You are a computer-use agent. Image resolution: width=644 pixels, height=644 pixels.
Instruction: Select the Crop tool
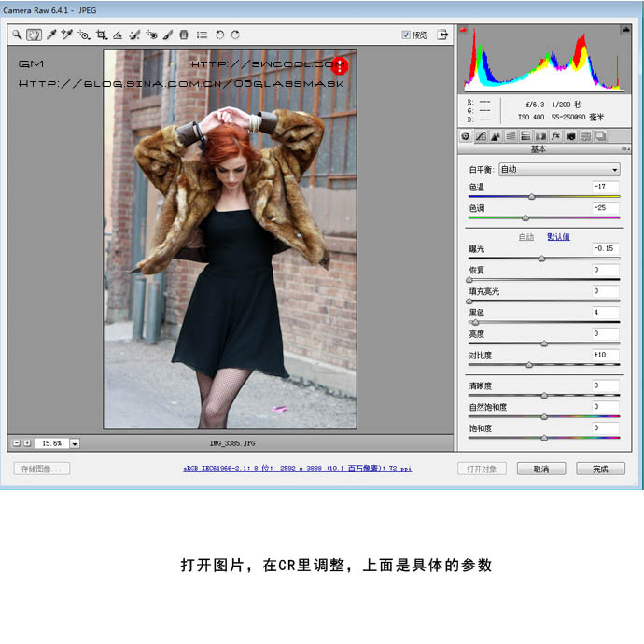point(101,35)
